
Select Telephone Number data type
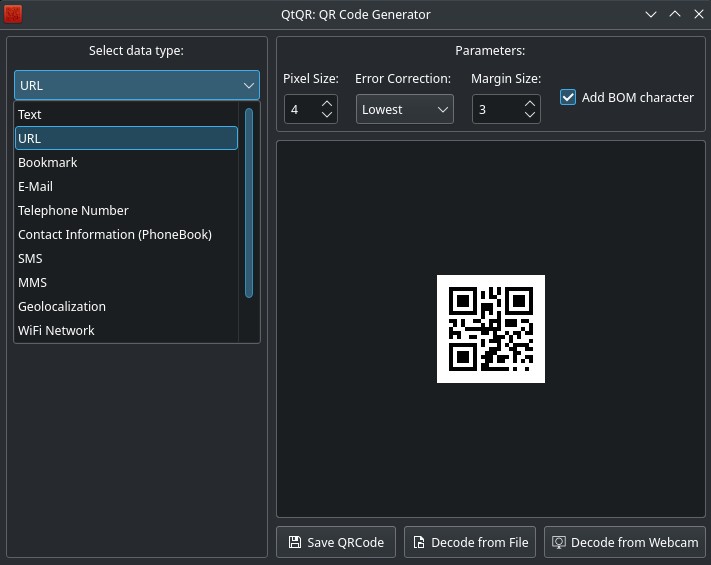[x=126, y=210]
